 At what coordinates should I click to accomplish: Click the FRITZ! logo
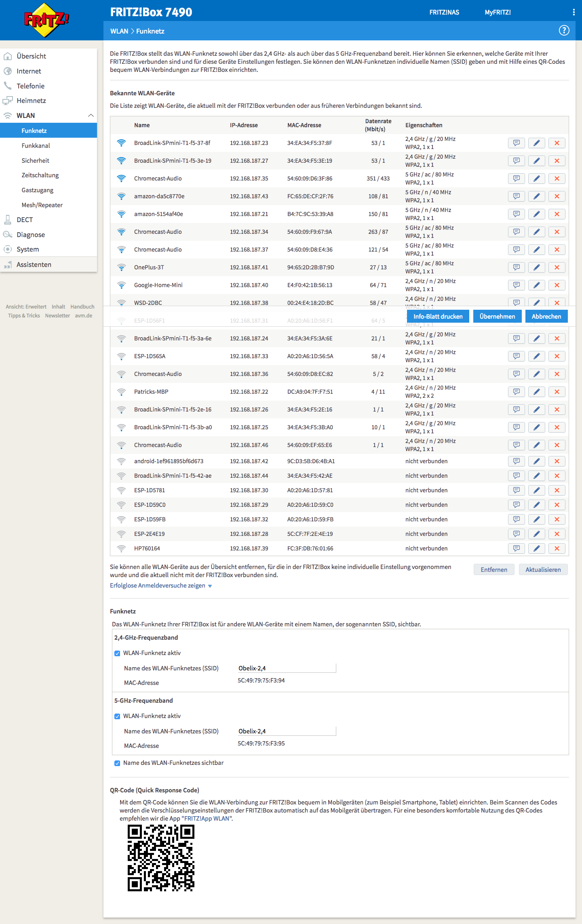[46, 19]
